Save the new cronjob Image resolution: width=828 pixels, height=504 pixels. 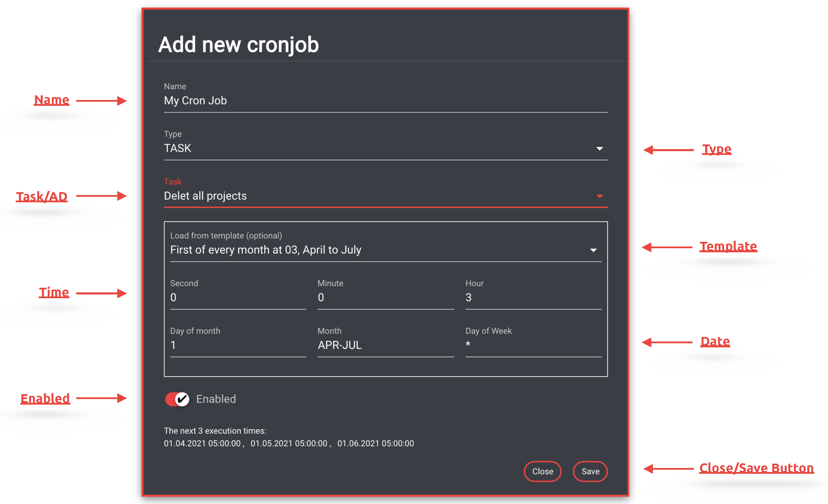pos(590,471)
